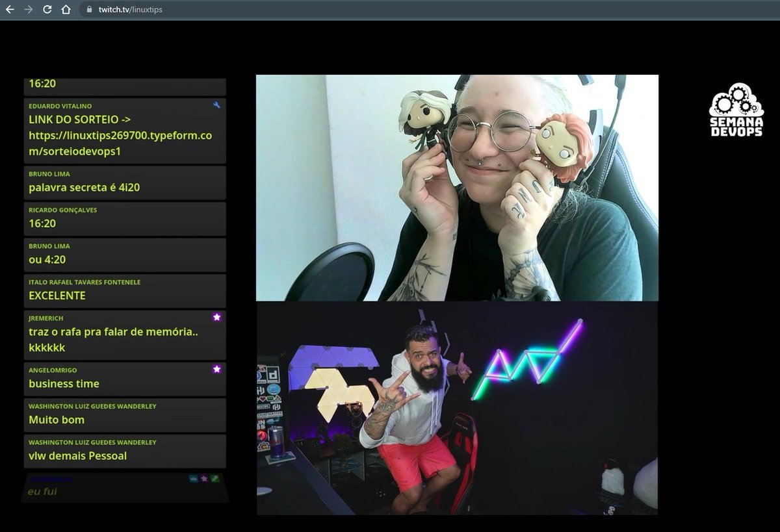
Task: Click the username ANGELOMRIGO
Action: tap(53, 370)
